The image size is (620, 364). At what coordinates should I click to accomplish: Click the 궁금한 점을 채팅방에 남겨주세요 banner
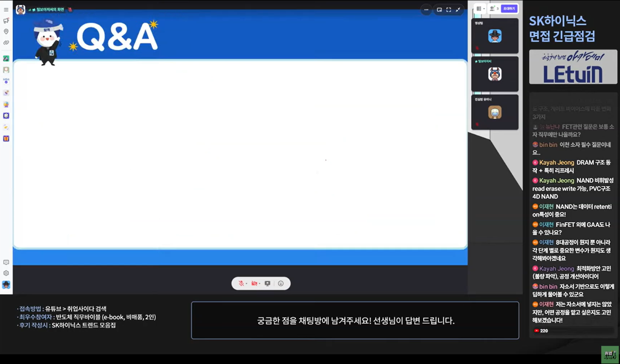coord(355,320)
